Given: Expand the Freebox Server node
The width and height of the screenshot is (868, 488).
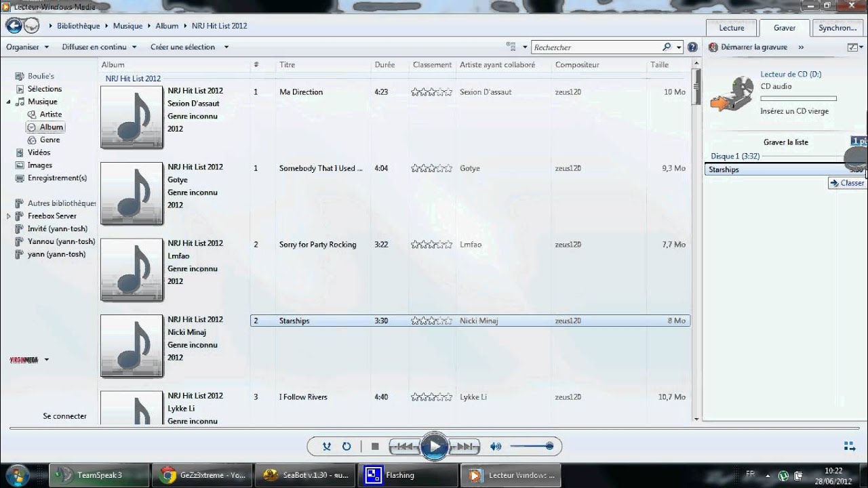Looking at the screenshot, I should point(9,216).
